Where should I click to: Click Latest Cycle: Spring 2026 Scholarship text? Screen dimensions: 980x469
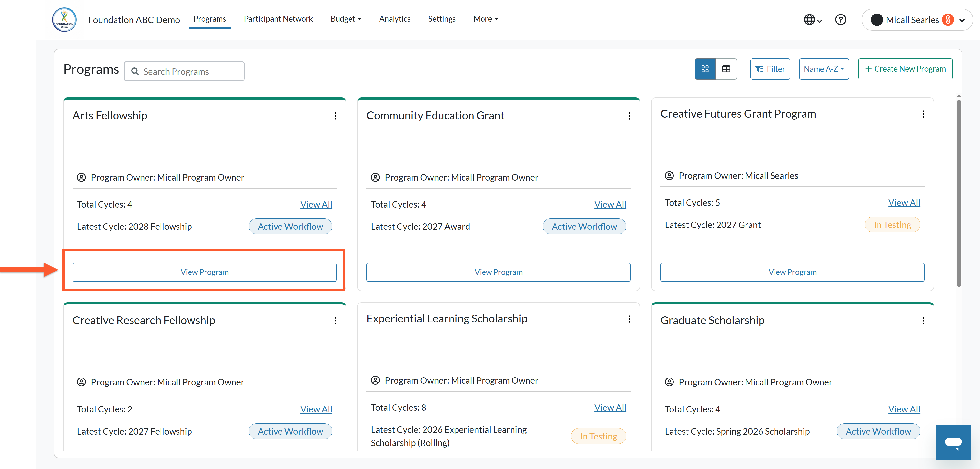tap(737, 431)
